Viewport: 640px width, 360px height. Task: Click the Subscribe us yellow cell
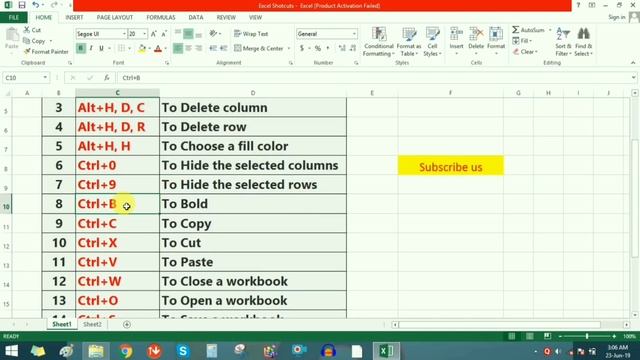451,165
